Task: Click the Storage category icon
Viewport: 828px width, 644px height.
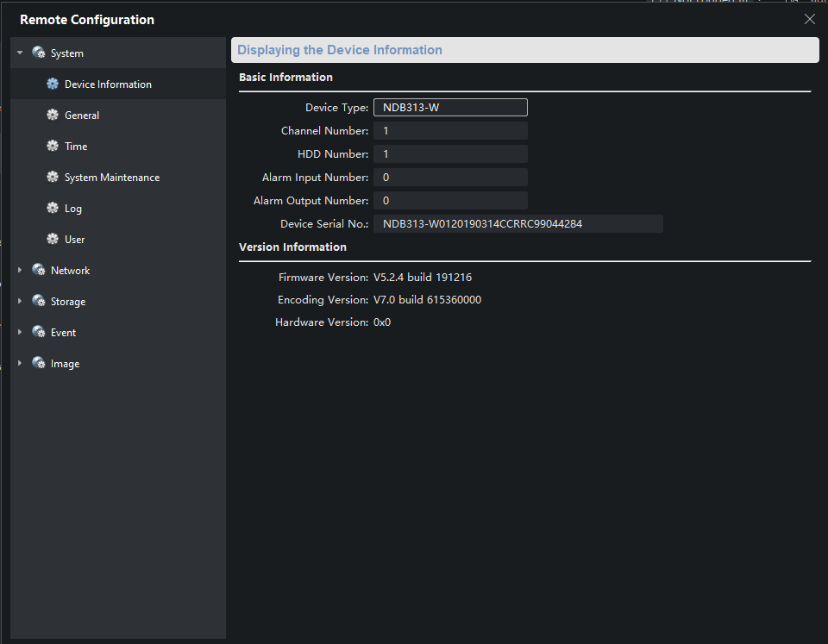Action: (x=39, y=302)
